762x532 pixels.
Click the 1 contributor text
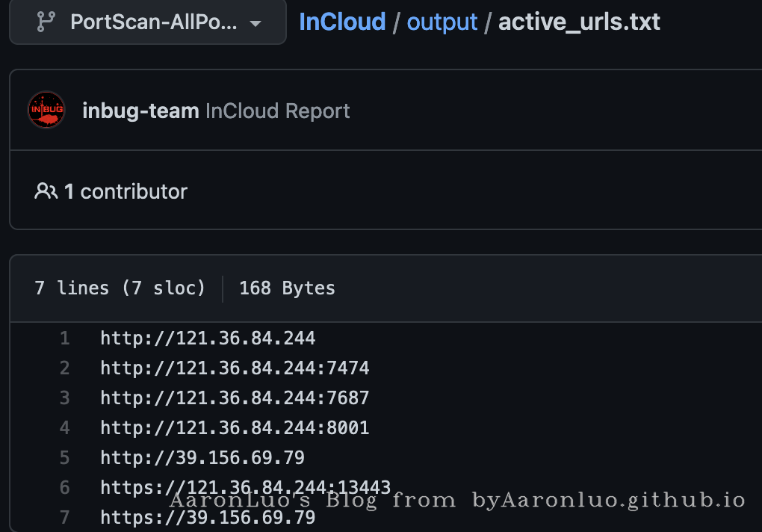click(126, 191)
